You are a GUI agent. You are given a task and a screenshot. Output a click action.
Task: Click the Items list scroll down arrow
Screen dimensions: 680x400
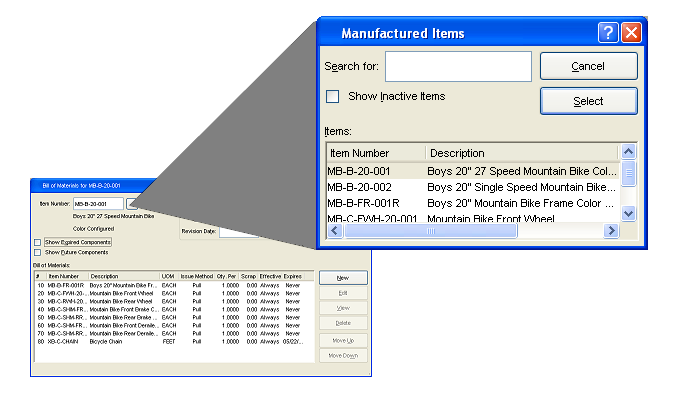[628, 213]
